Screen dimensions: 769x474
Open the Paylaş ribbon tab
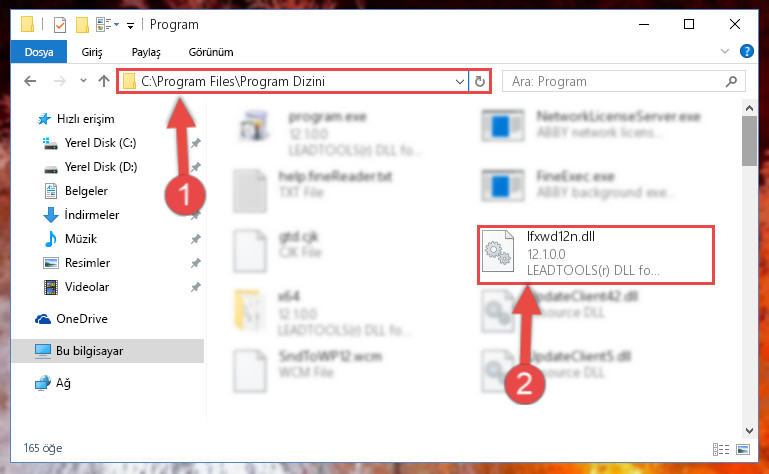coord(146,52)
